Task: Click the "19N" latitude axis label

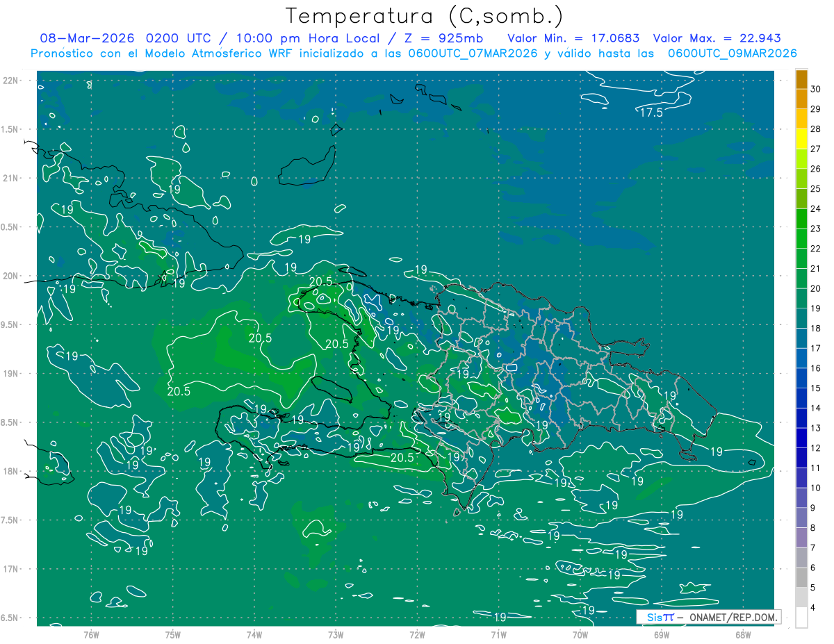Action: pyautogui.click(x=10, y=373)
